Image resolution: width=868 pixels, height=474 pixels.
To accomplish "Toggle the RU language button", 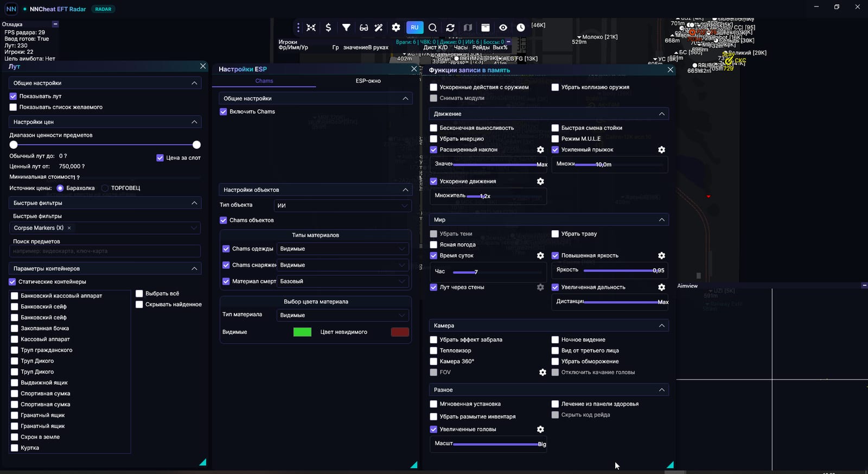I will (x=414, y=27).
